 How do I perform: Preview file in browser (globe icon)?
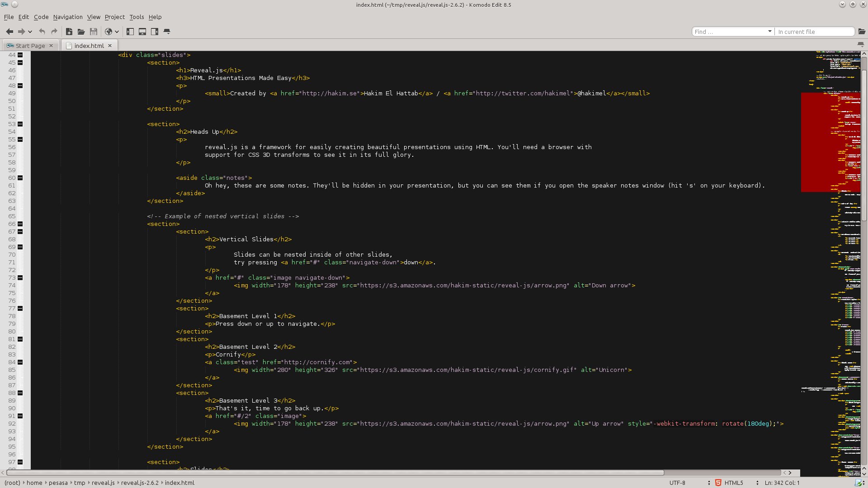pos(108,32)
